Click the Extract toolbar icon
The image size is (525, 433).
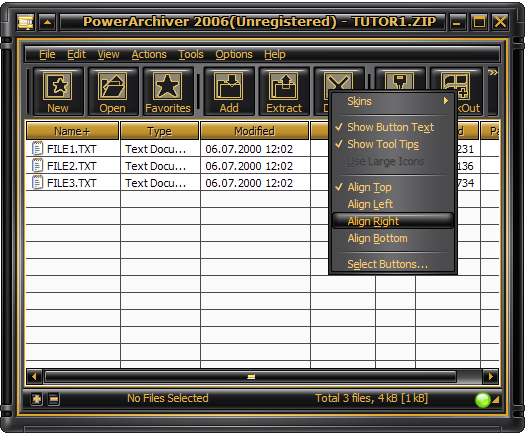tap(284, 86)
